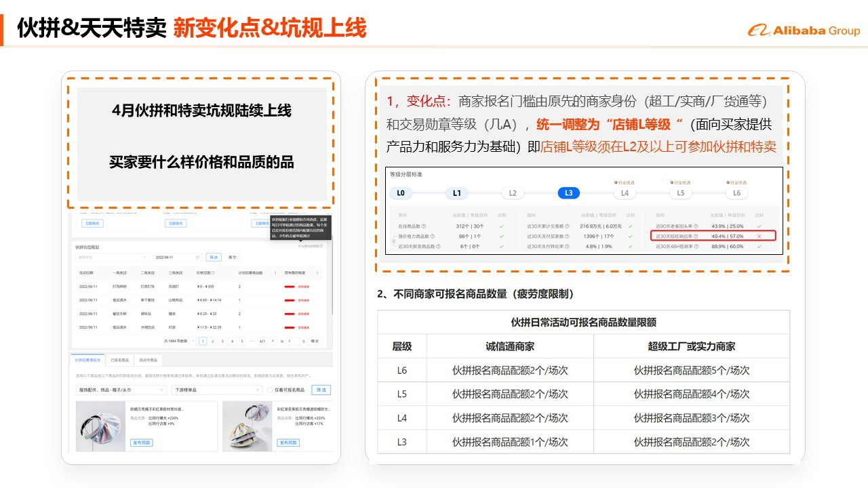The width and height of the screenshot is (868, 488).
Task: Click 发布同款 under the first product
Action: (142, 443)
